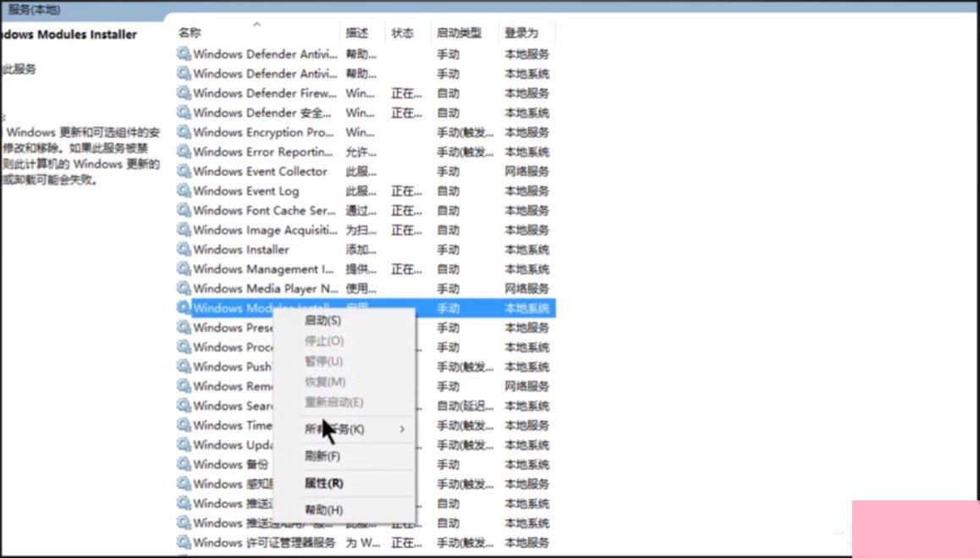Select Windows Error Reportin... row name
Image resolution: width=980 pixels, height=558 pixels.
click(x=263, y=152)
